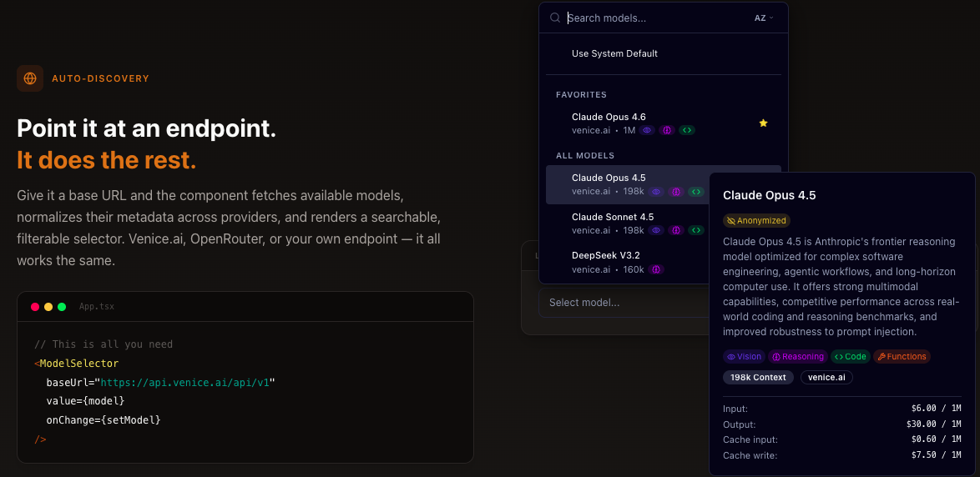Click the ModelSelector tag in code
Viewport: 980px width, 477px height.
79,364
